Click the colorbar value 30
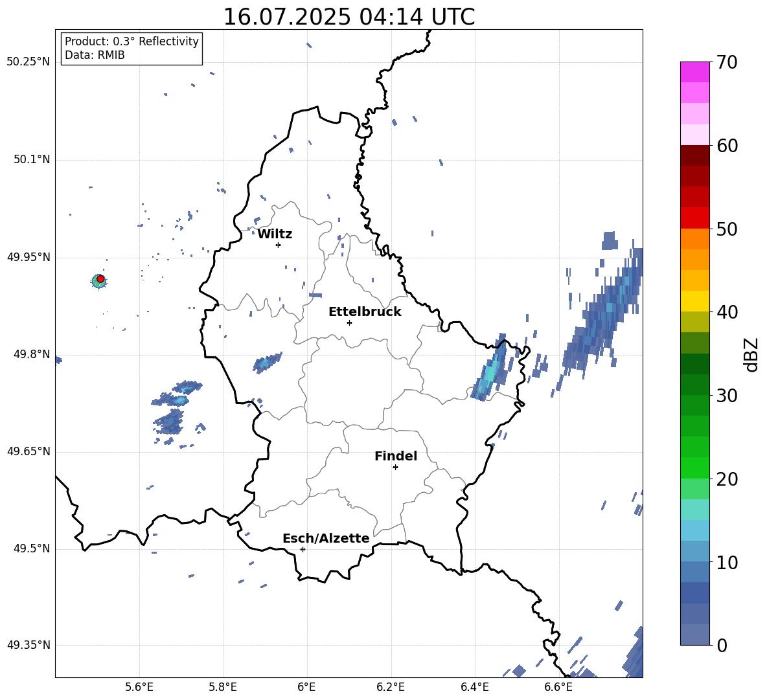Image resolution: width=767 pixels, height=700 pixels. pos(727,396)
